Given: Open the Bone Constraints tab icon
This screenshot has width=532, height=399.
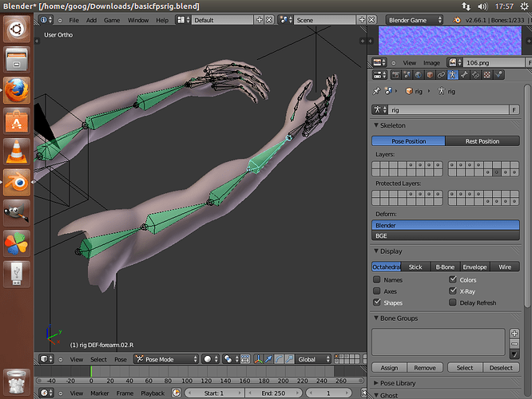Looking at the screenshot, I should click(475, 75).
